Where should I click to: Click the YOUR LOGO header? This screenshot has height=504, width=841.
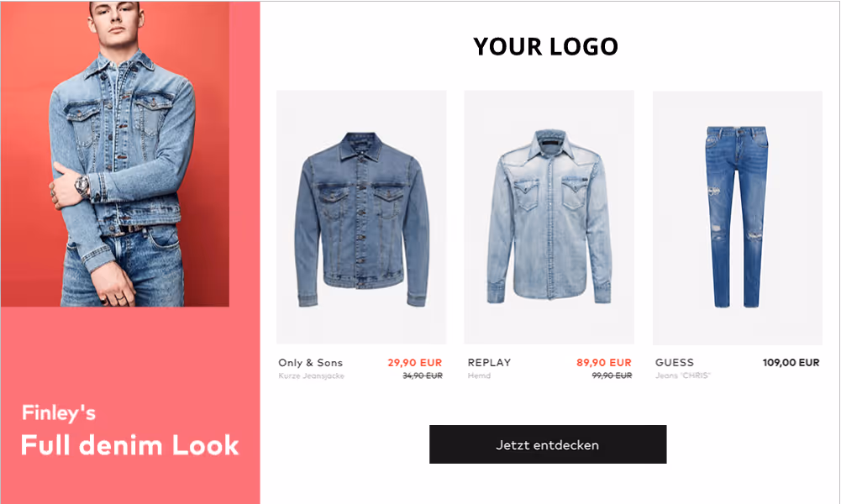[545, 47]
